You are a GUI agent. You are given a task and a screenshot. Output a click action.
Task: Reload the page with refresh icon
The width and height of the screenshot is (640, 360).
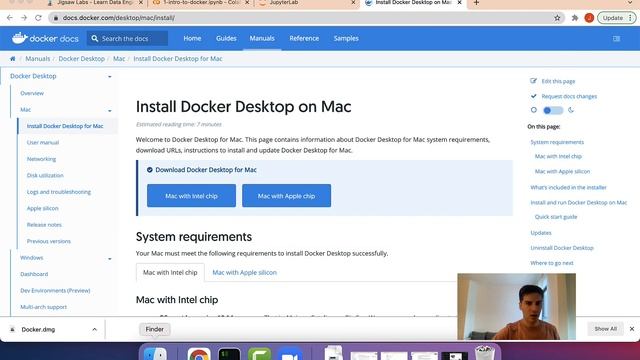(x=38, y=18)
